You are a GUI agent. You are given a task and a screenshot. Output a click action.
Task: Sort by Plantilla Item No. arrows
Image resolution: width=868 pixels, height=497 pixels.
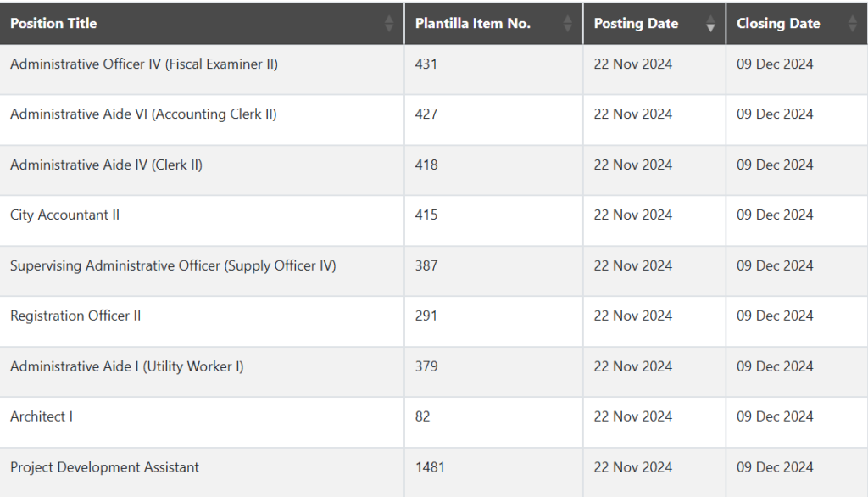(567, 23)
